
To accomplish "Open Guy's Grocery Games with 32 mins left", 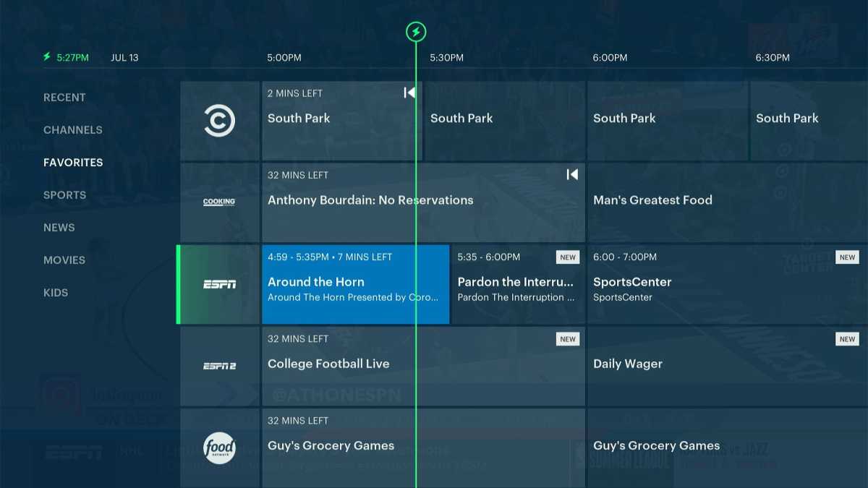I will click(x=423, y=448).
